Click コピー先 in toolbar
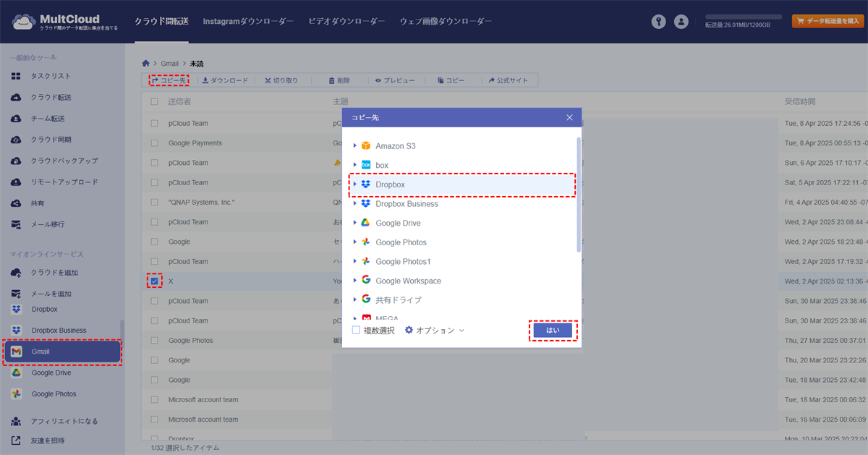This screenshot has width=868, height=455. click(169, 81)
